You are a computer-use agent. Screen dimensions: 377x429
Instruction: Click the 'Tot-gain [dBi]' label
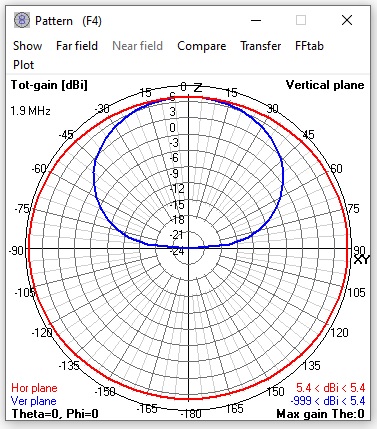49,85
